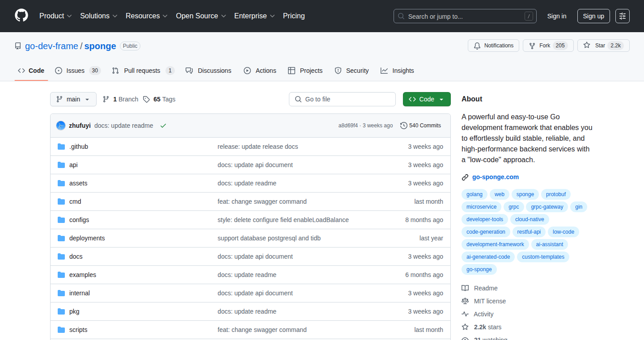This screenshot has width=644, height=340.
Task: Star the sponge repository
Action: click(x=603, y=46)
